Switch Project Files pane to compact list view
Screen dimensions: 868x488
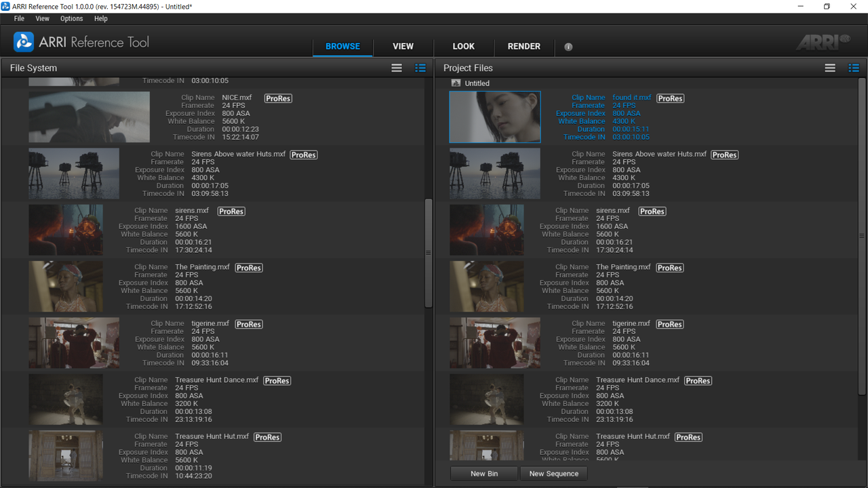[830, 68]
